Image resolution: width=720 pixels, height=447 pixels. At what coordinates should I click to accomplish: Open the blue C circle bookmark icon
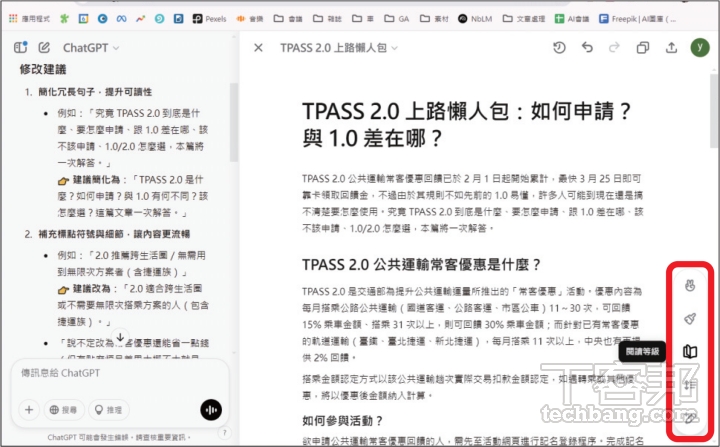tap(102, 19)
